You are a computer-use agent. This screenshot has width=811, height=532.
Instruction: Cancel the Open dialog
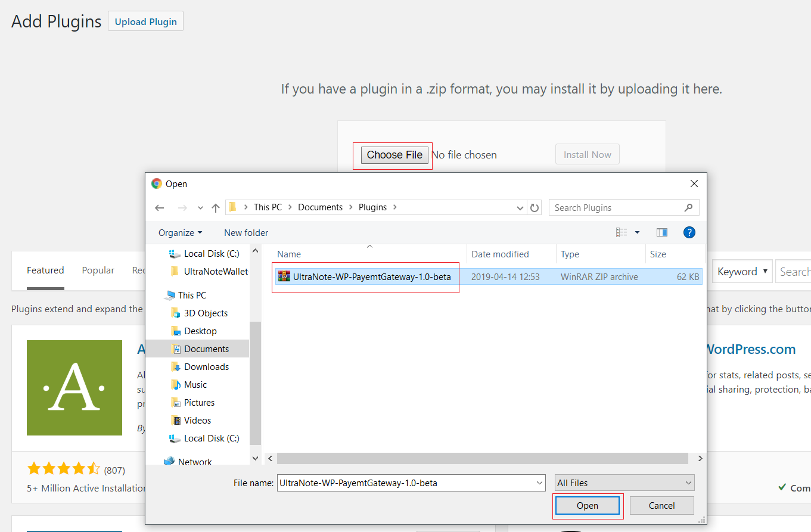pos(661,505)
